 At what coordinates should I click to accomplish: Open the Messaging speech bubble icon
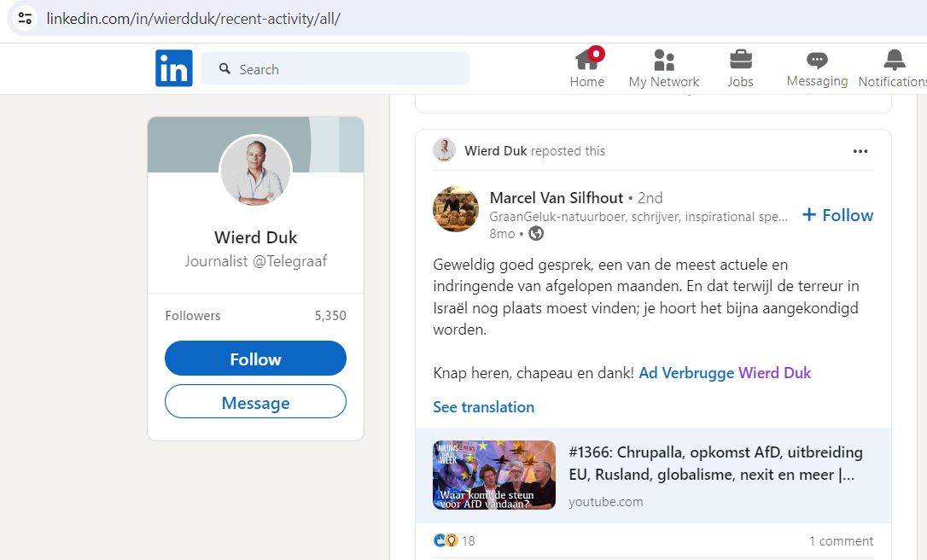(x=817, y=60)
